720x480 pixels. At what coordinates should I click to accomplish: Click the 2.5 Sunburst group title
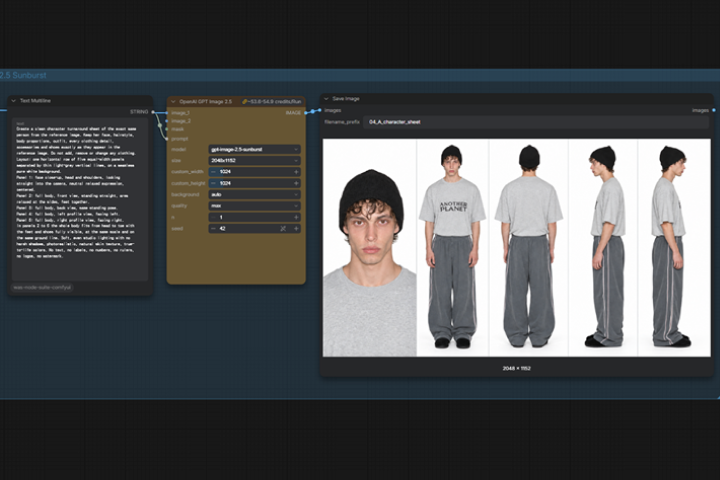tap(23, 75)
